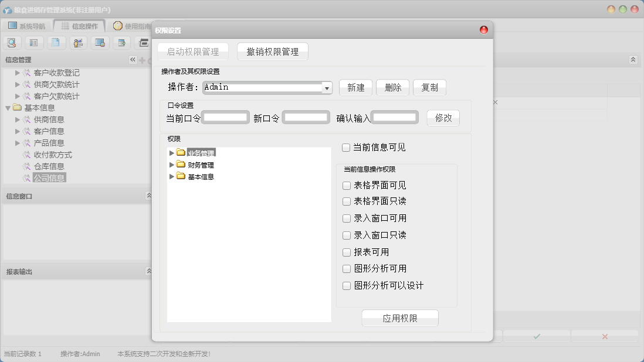
Task: Click the green checkmark confirm icon at bottom right
Action: [x=537, y=336]
